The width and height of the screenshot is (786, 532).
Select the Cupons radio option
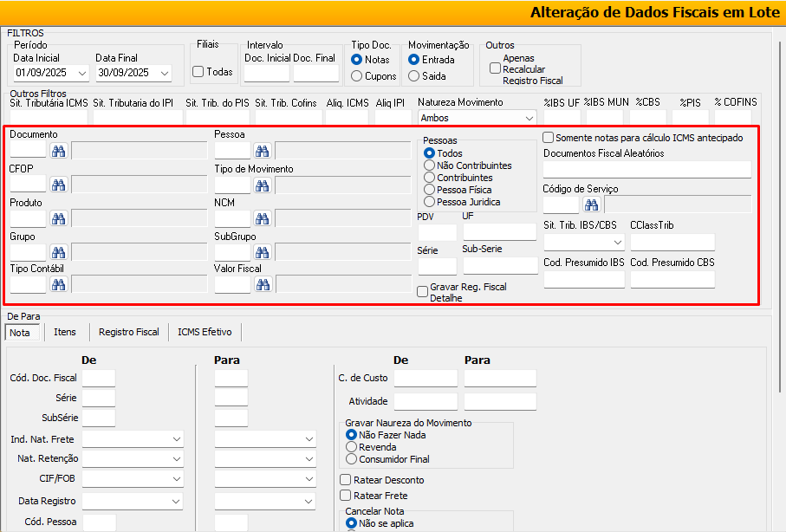click(x=357, y=76)
